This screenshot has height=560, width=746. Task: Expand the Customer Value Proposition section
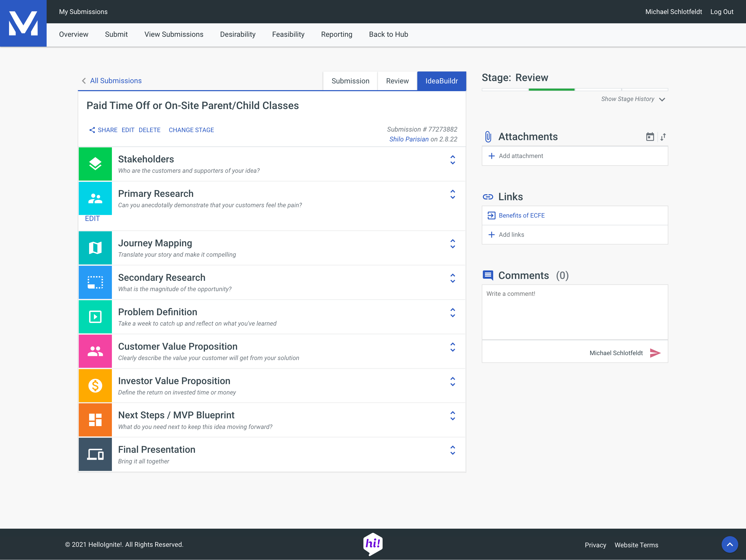tap(453, 347)
